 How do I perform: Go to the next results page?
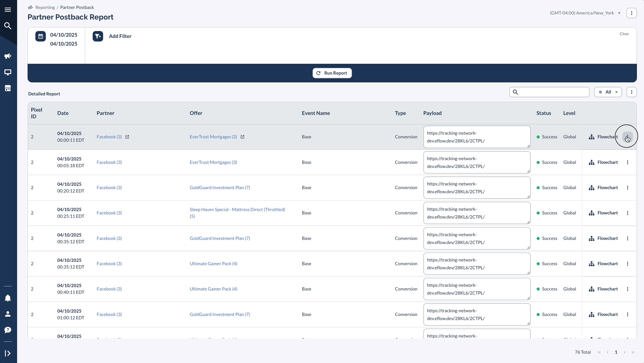point(625,352)
